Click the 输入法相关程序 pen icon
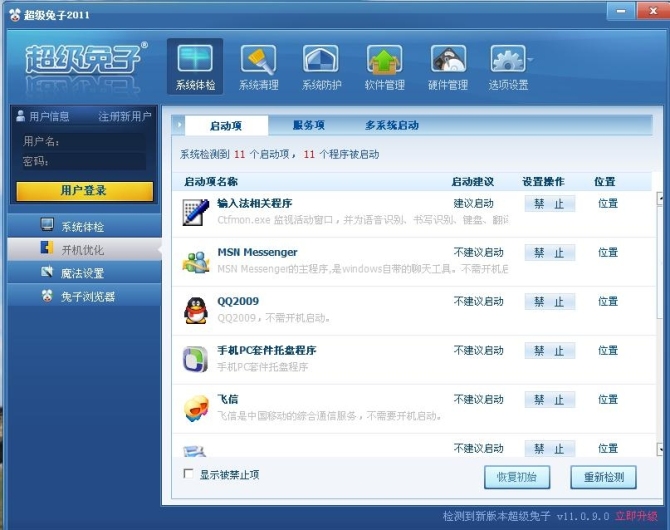 tap(196, 212)
